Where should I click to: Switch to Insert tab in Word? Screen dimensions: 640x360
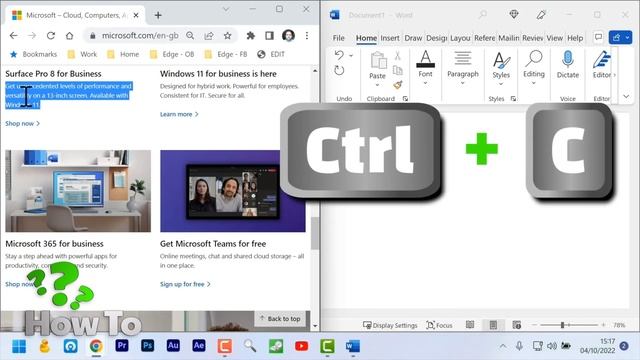tap(390, 38)
